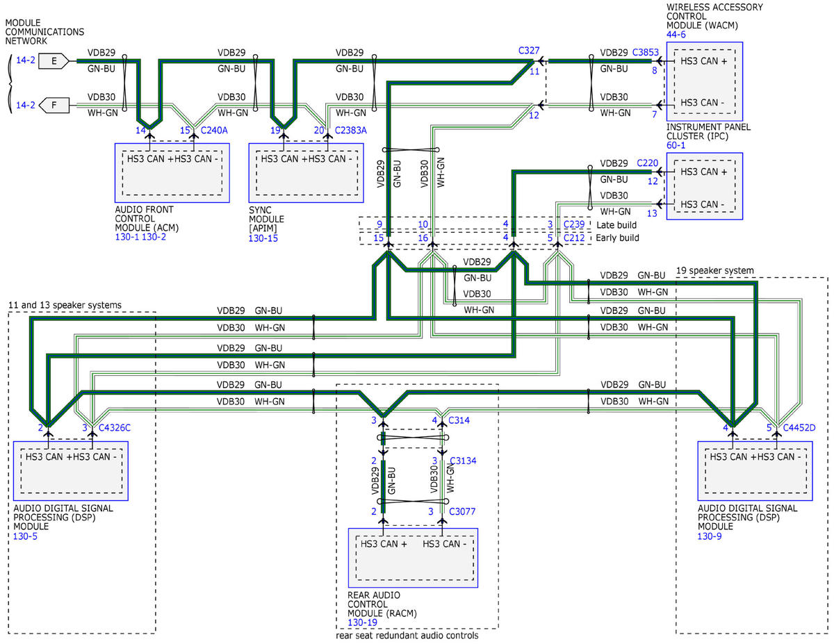Open the 130-1 page reference under ACM

127,238
